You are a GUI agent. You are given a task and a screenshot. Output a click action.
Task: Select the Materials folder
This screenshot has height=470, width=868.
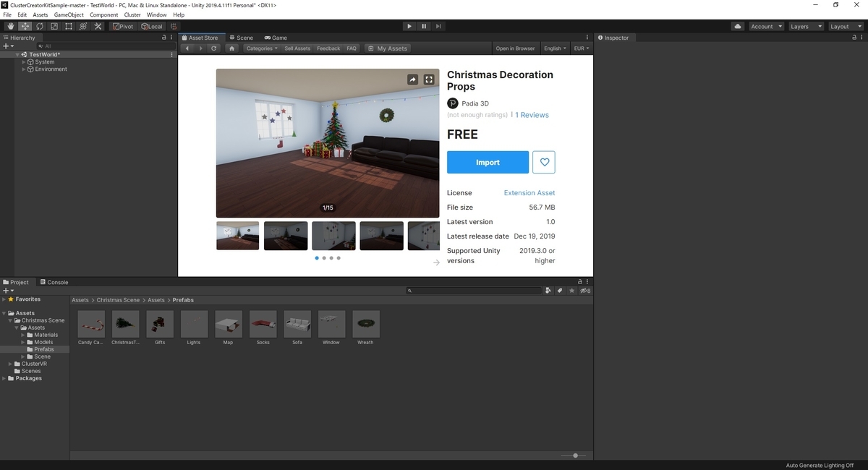[x=46, y=335]
